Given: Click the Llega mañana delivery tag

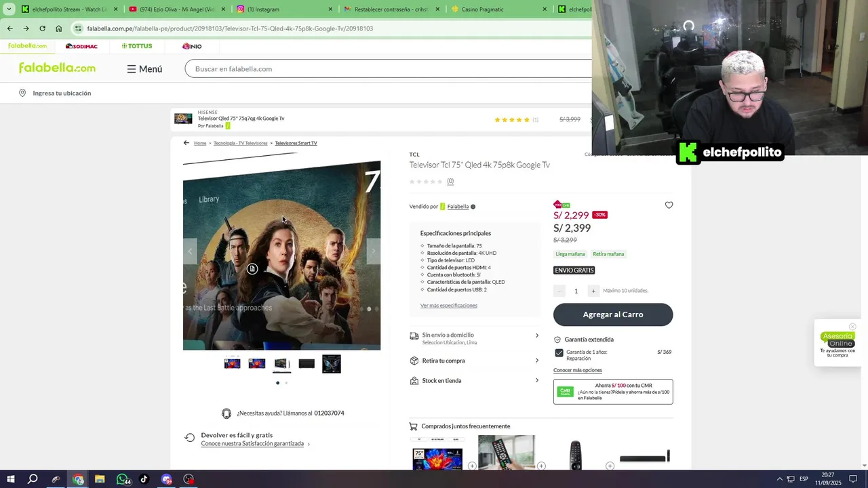Looking at the screenshot, I should 570,254.
